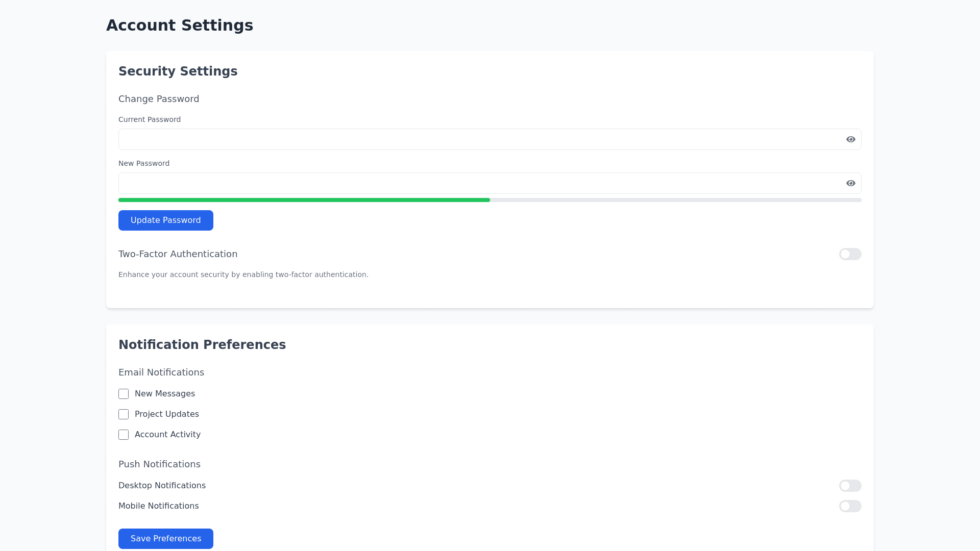Screen dimensions: 980x551
Task: Tick the Project Updates checkbox
Action: coord(124,414)
